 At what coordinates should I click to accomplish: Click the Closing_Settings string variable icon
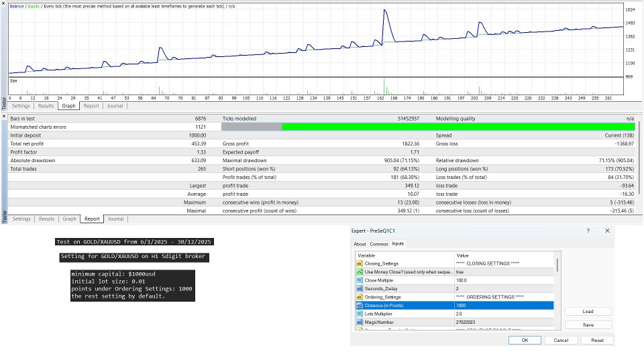point(360,263)
